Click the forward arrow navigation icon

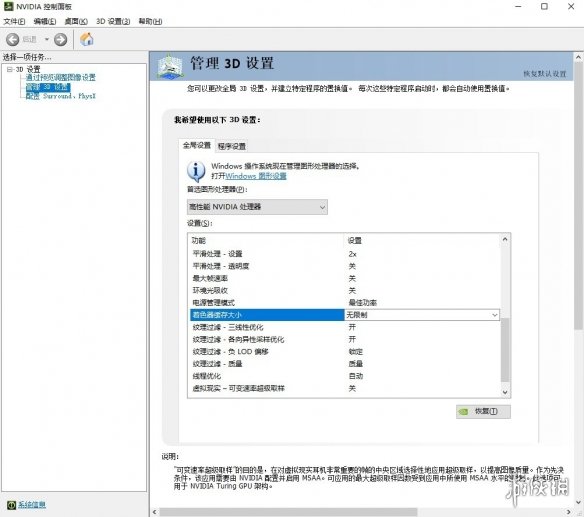pos(61,39)
